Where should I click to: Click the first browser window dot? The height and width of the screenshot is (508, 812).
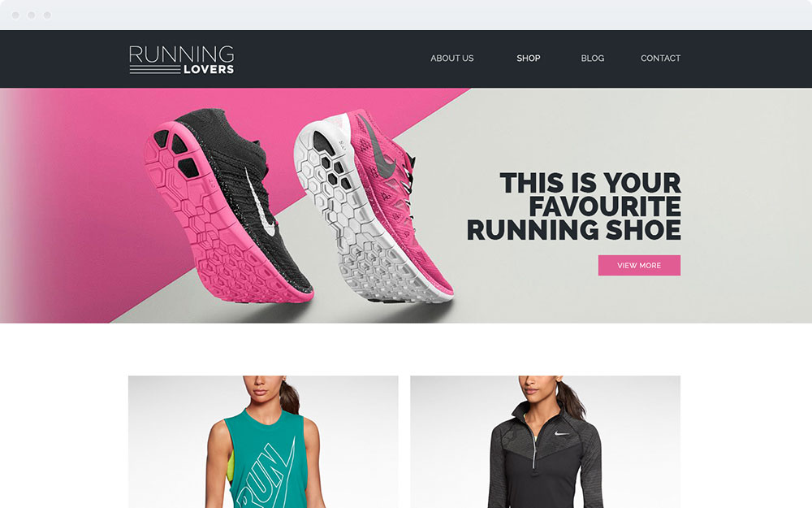15,15
